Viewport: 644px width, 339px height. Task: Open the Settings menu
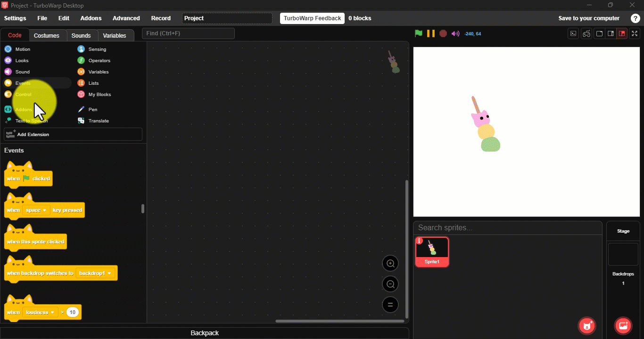[15, 18]
